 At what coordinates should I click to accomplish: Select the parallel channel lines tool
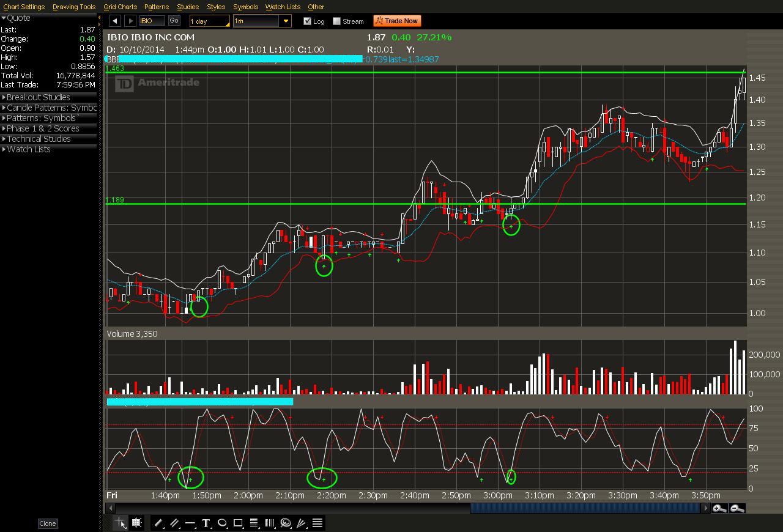(x=174, y=523)
